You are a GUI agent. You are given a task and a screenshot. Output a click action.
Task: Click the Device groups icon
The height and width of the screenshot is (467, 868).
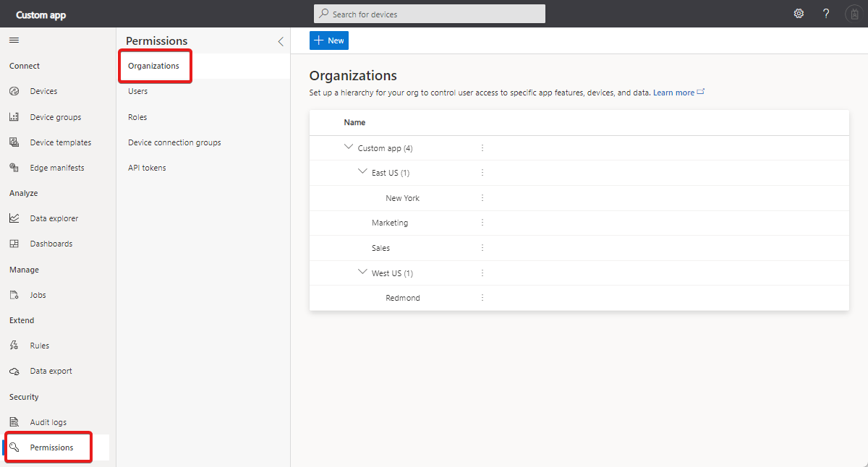click(x=14, y=117)
